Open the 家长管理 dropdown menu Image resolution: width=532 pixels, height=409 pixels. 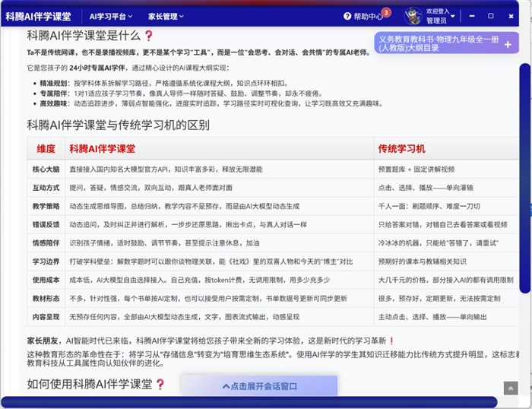165,16
